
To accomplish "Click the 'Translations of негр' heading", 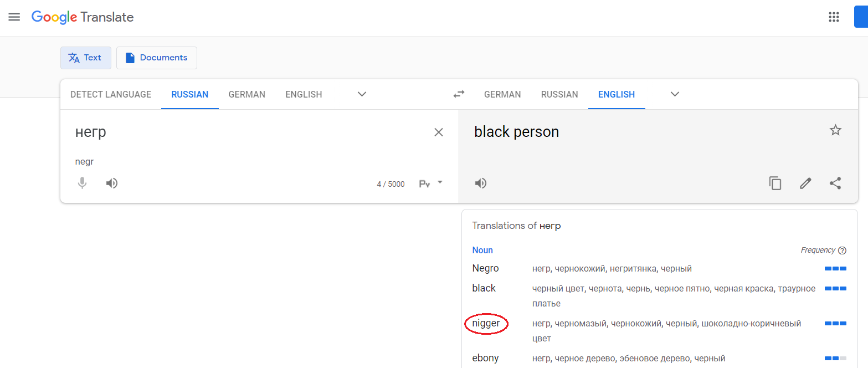I will tap(516, 226).
